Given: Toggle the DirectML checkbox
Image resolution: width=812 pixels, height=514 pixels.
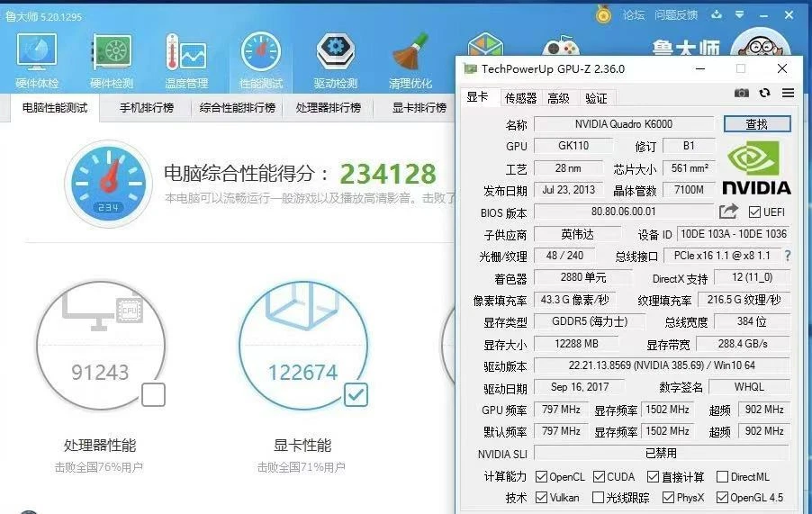Looking at the screenshot, I should click(722, 476).
